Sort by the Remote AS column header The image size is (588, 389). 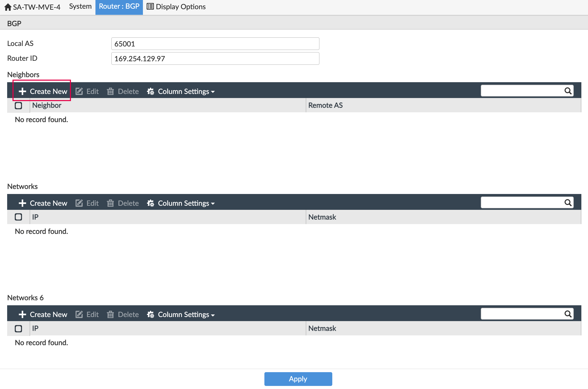325,105
